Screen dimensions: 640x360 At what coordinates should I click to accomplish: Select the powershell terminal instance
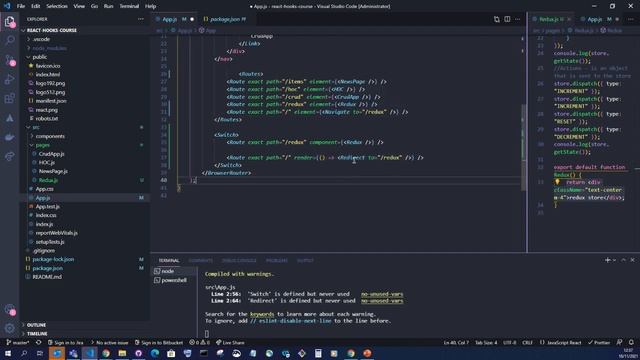pyautogui.click(x=175, y=280)
